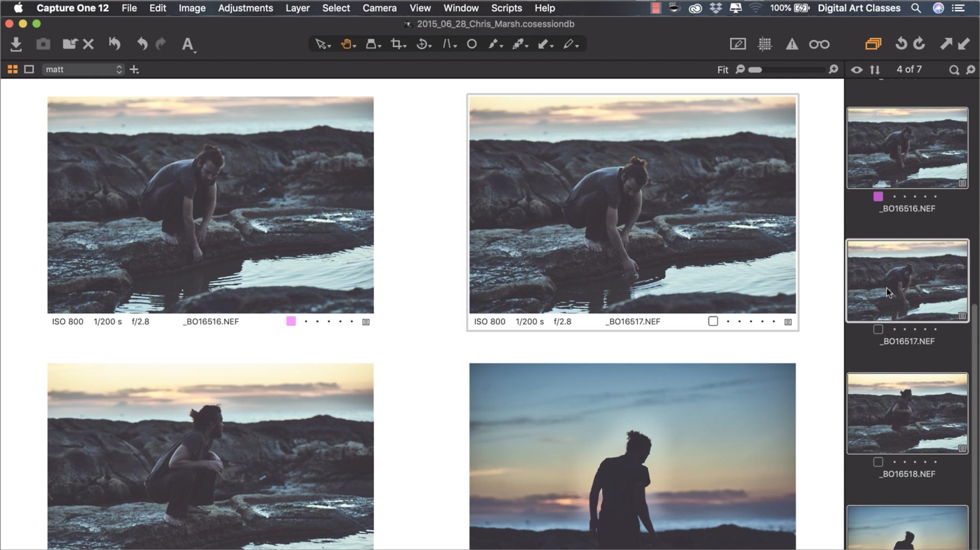The height and width of the screenshot is (550, 980).
Task: Click zoom out magnifier in viewer
Action: click(x=740, y=69)
